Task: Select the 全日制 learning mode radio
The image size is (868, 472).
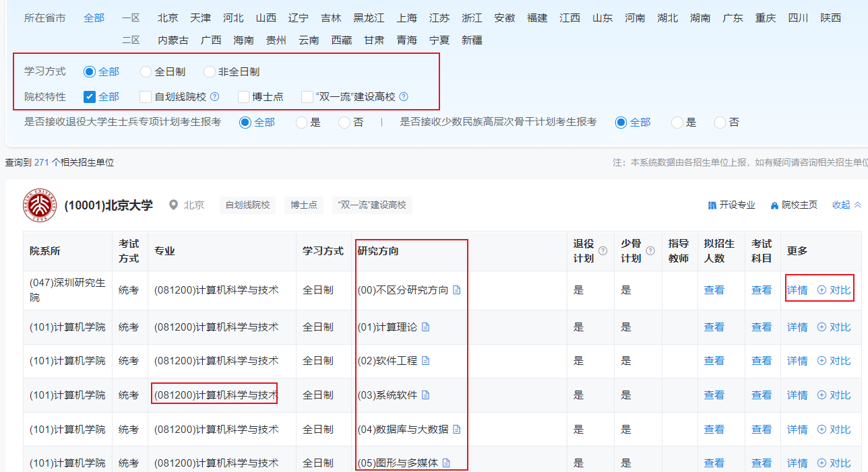Action: click(145, 71)
